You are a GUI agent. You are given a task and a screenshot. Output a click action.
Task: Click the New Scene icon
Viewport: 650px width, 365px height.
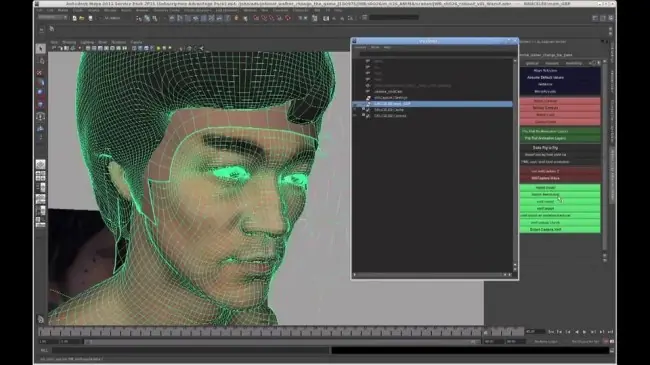74,18
